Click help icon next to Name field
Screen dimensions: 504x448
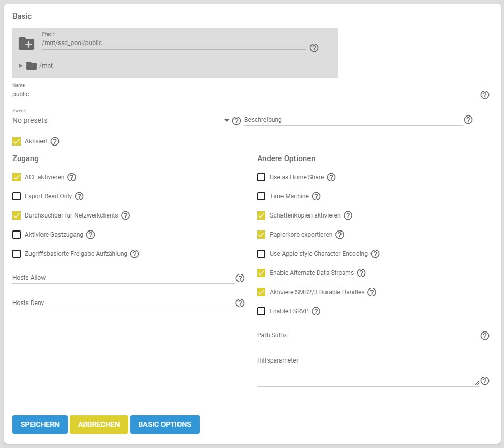click(485, 95)
